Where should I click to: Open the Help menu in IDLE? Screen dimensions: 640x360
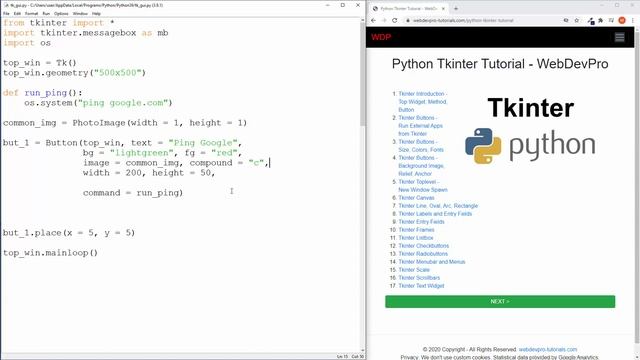[96, 13]
